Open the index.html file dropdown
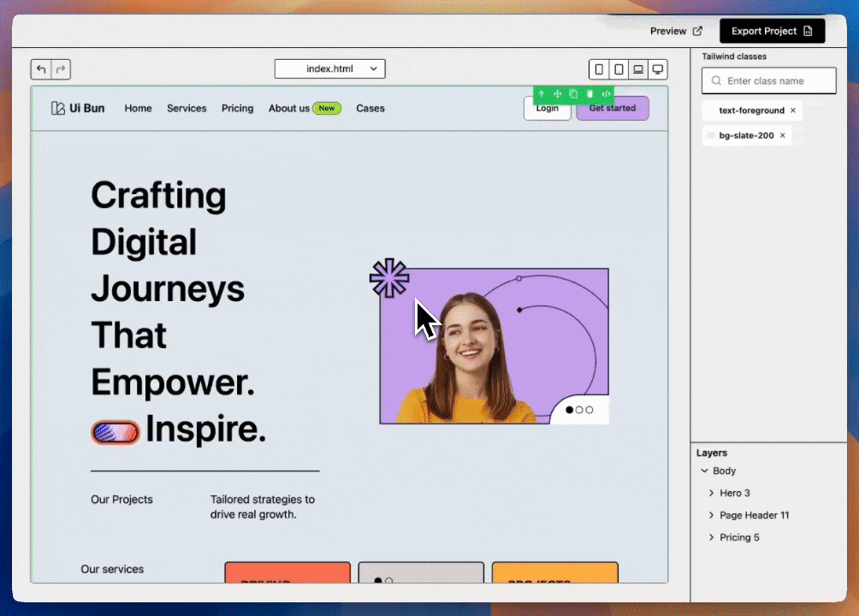Image resolution: width=859 pixels, height=616 pixels. [329, 69]
